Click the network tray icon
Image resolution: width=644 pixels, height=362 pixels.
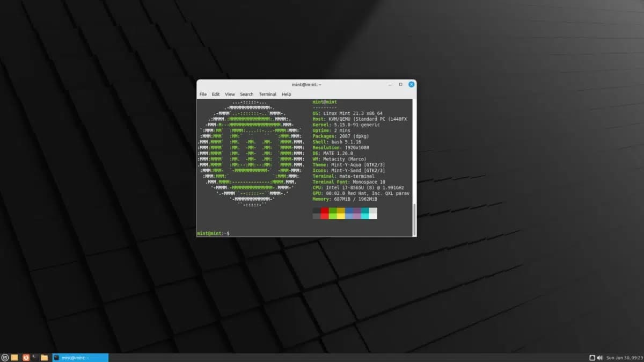[592, 357]
